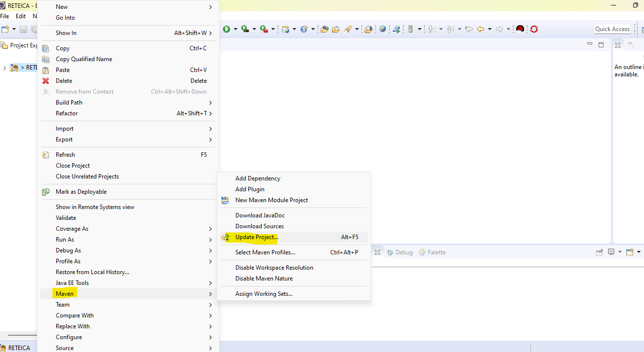Open the Display Selected Console dropdown arrow

coord(619,252)
